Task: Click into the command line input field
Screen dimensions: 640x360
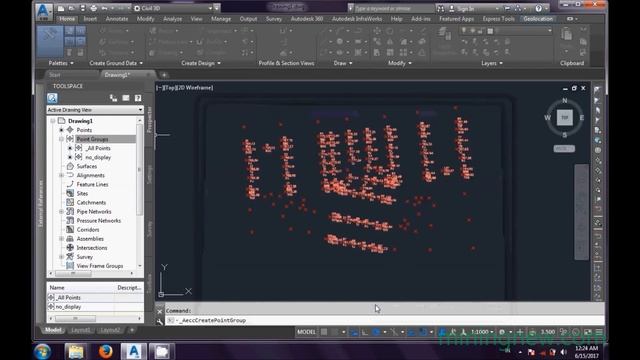Action: 384,321
